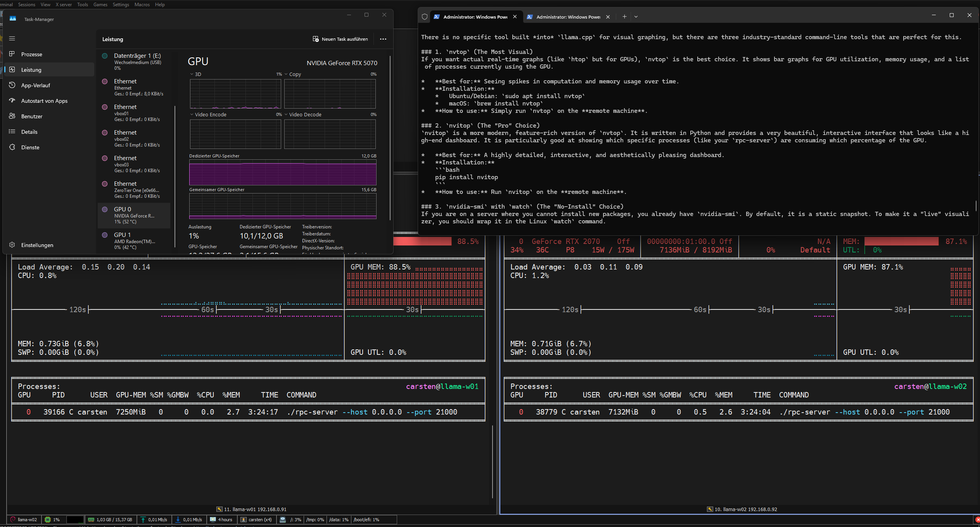
Task: Click the carsten@llama-w02 host label
Action: point(930,386)
